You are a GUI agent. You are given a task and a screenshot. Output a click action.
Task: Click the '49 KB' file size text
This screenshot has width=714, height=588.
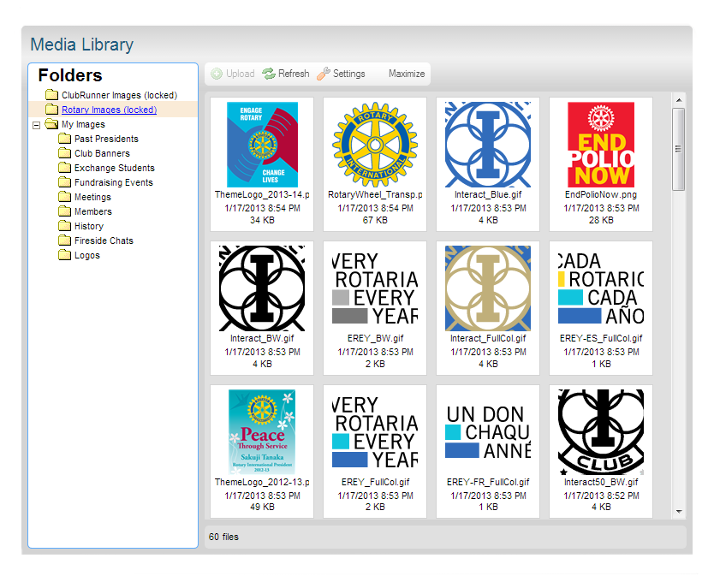(262, 507)
